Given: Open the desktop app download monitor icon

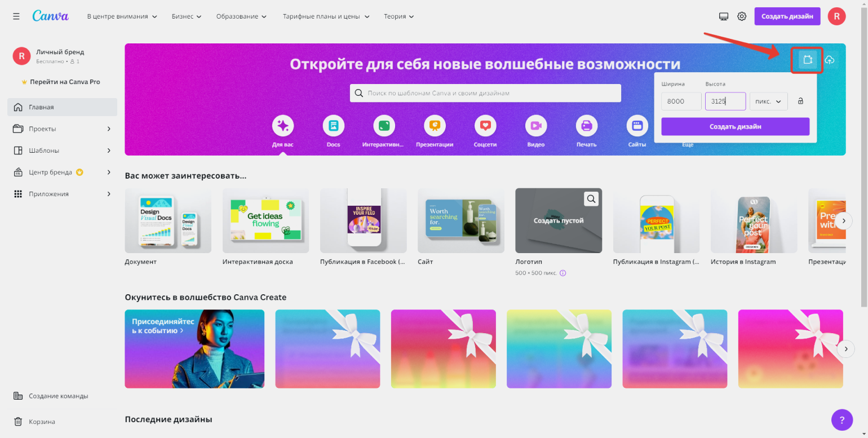Looking at the screenshot, I should (x=724, y=16).
